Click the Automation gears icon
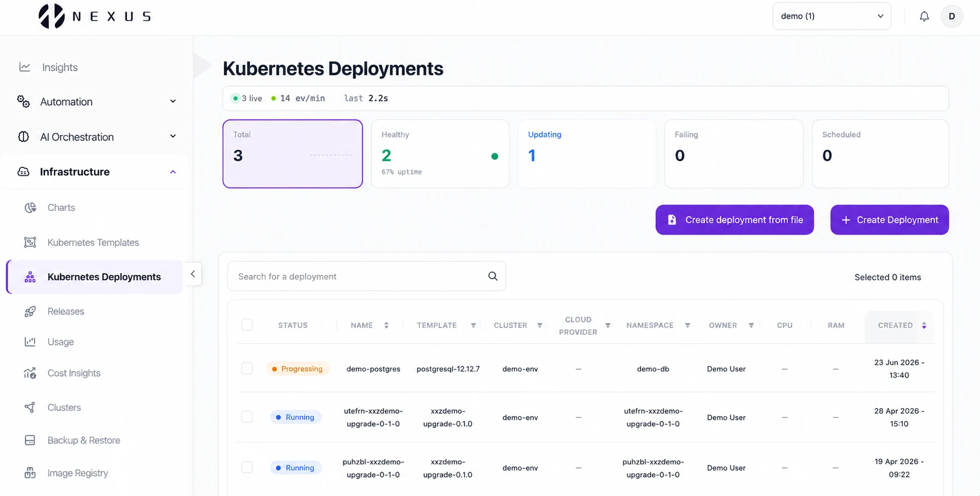Image resolution: width=980 pixels, height=496 pixels. (23, 102)
